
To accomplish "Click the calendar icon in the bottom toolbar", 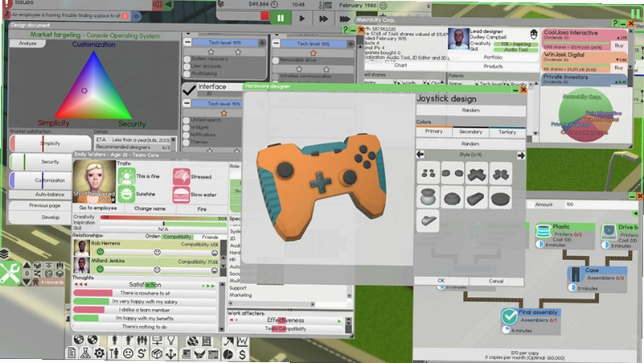I will point(214,354).
